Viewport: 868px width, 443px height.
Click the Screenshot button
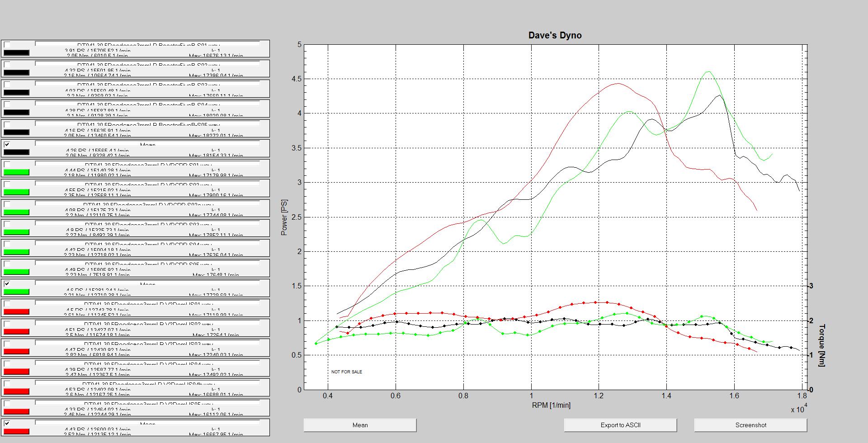point(750,425)
